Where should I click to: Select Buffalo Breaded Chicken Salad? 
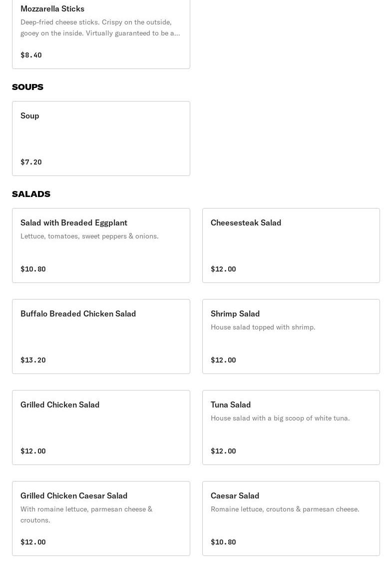[78, 313]
